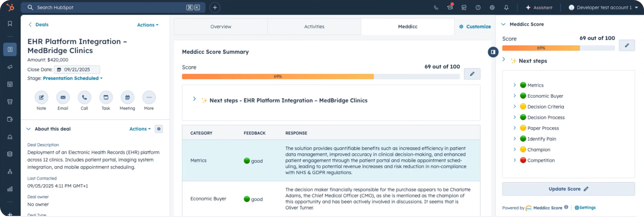Expand the Champion item
Image resolution: width=644 pixels, height=217 pixels.
(x=514, y=149)
